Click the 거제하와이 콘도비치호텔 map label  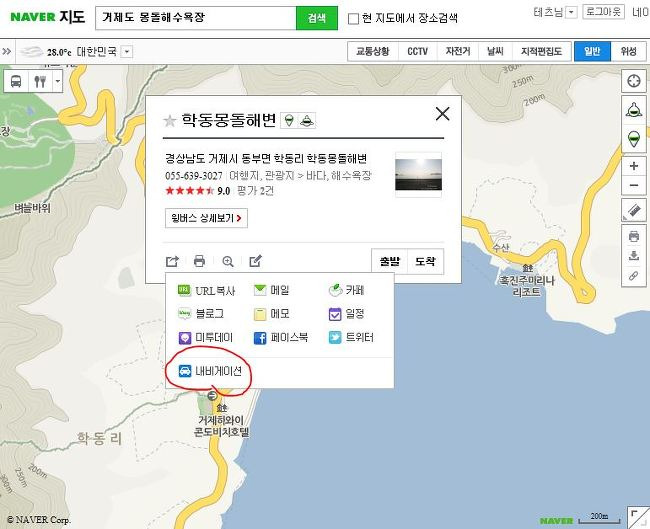point(221,426)
